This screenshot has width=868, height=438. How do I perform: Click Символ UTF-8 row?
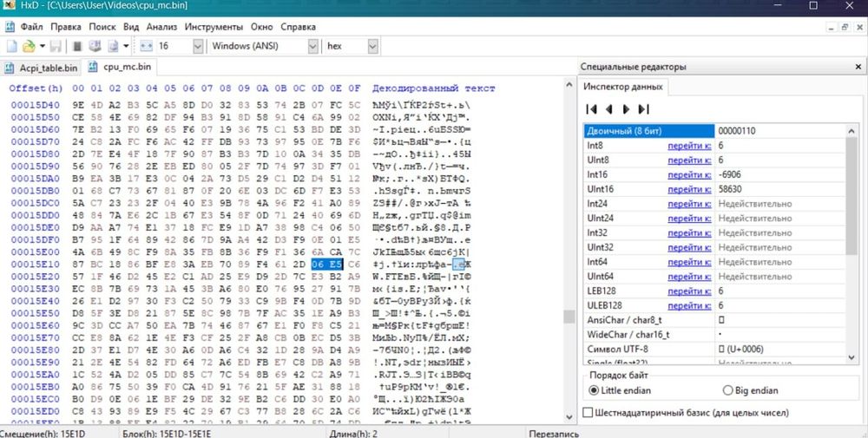[x=714, y=349]
